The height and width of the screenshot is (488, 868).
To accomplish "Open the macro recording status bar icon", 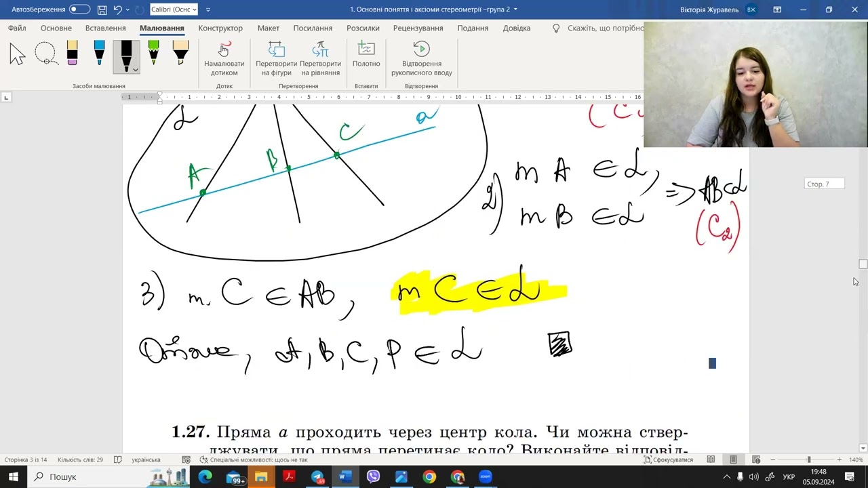I will coord(186,460).
